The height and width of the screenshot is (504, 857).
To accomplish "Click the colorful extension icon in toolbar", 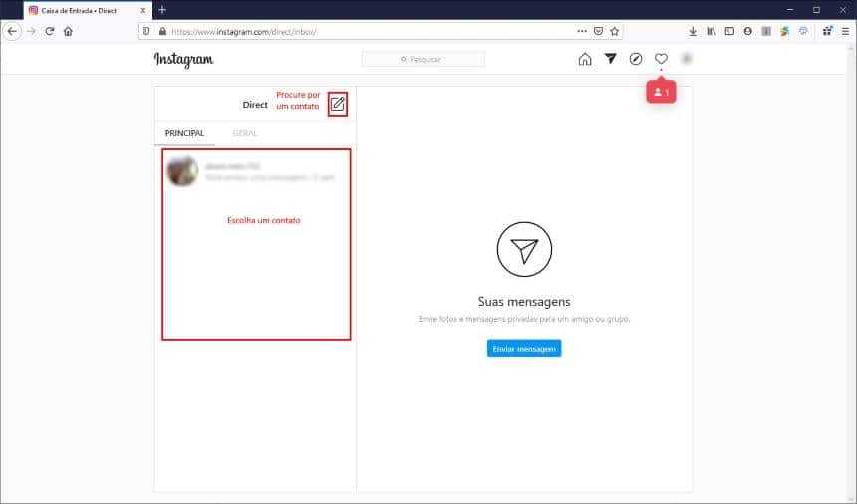I will [x=785, y=31].
